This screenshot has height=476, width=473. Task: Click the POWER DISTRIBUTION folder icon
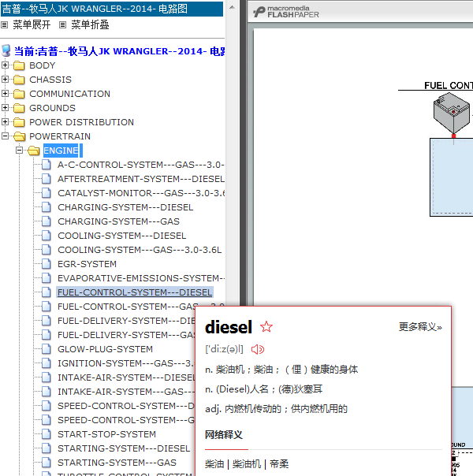pyautogui.click(x=19, y=122)
